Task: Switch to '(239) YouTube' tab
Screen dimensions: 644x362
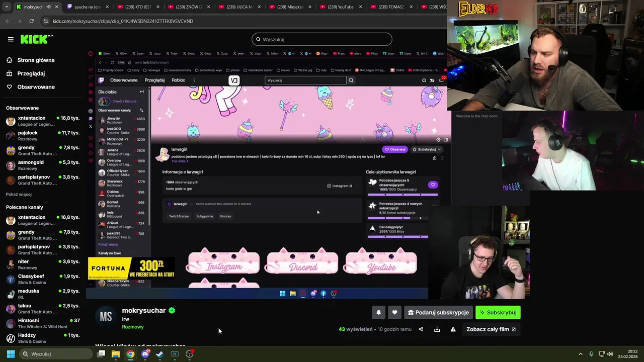Action: (341, 7)
